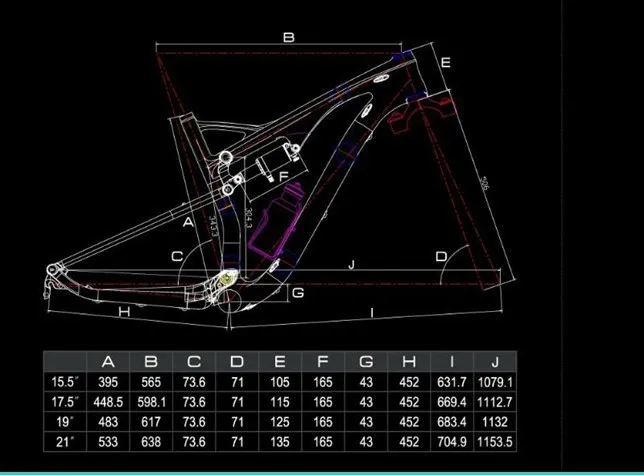The image size is (644, 476).
Task: Click the J wheelbase label in the diagram
Action: 351,265
